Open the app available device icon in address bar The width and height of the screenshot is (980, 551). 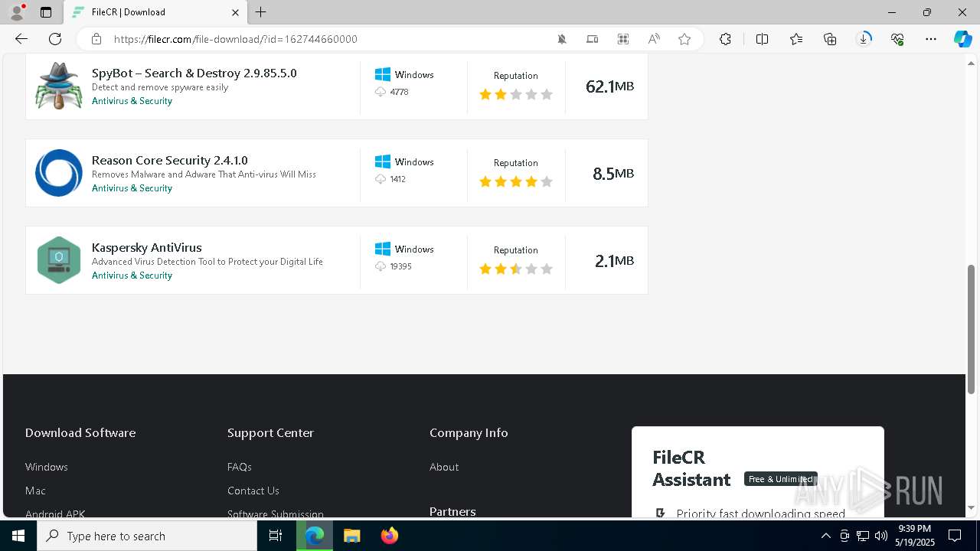coord(593,39)
